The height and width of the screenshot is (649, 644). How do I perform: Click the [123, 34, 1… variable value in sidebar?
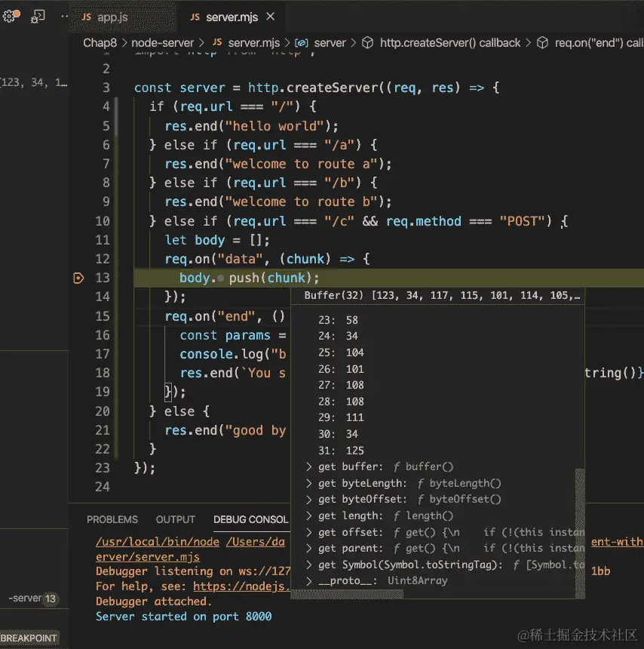tap(34, 83)
